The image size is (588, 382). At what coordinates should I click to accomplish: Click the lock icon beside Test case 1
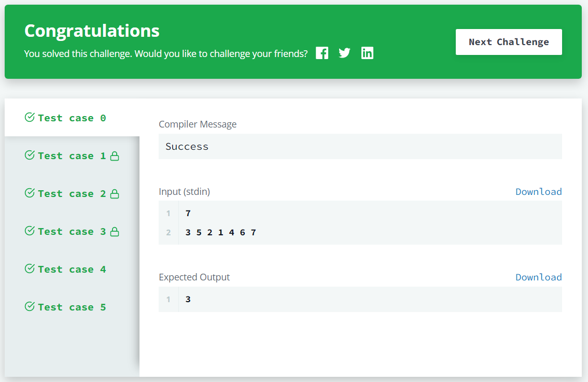pos(115,156)
